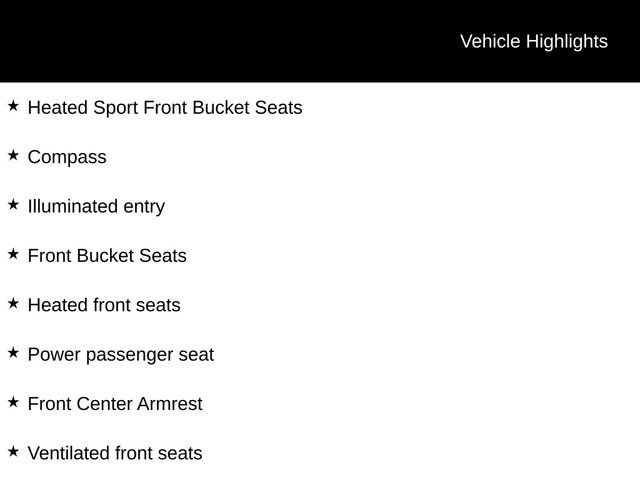Select the star bullet next to Heated front seats
Screen dimensions: 640x480
(x=13, y=303)
